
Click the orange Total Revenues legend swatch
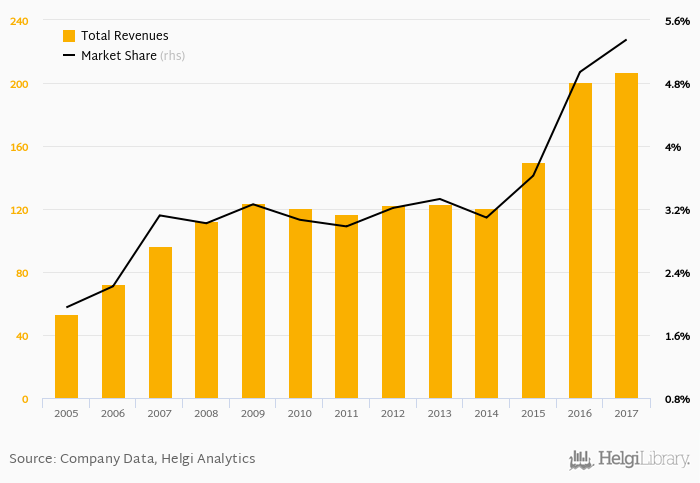[x=69, y=36]
